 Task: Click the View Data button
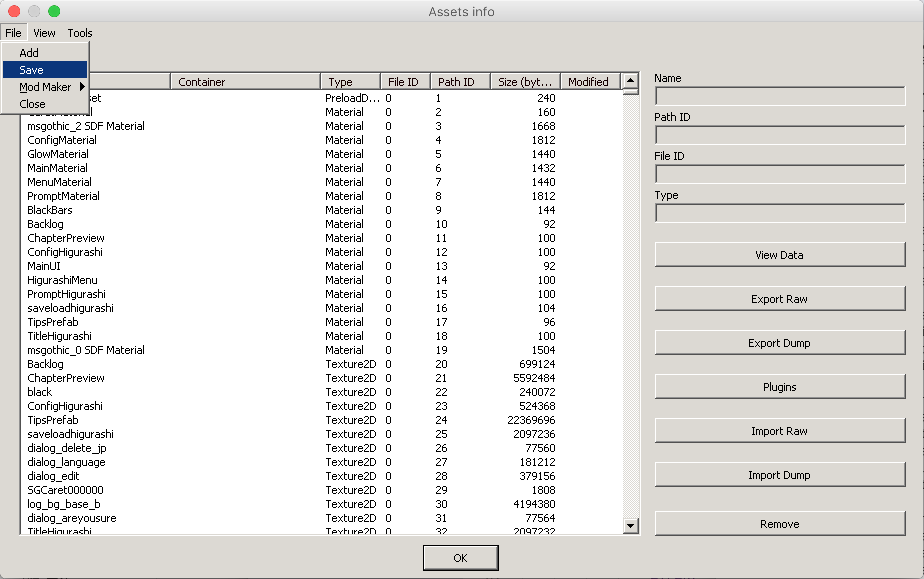780,255
